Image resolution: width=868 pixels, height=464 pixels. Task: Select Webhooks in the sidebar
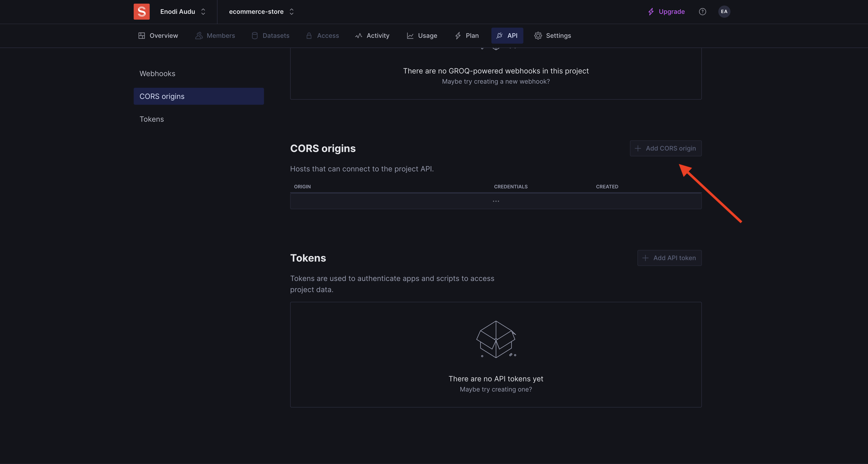click(157, 73)
